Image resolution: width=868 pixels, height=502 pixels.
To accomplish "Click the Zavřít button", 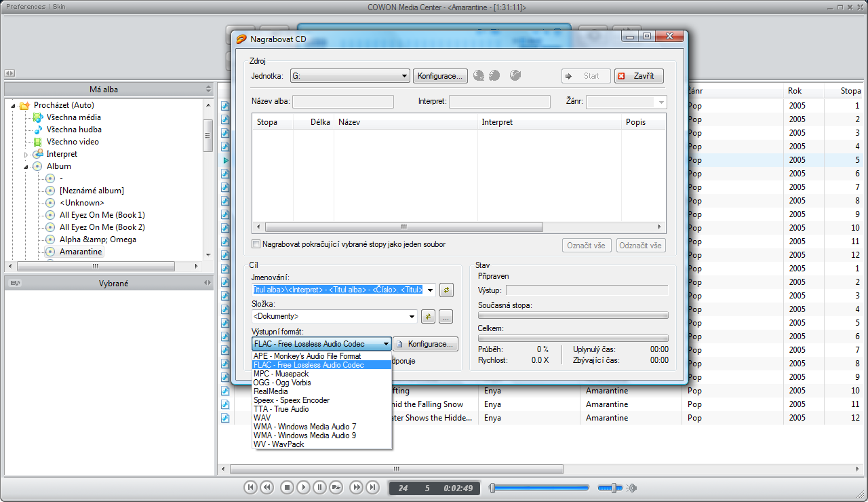I will pyautogui.click(x=639, y=76).
